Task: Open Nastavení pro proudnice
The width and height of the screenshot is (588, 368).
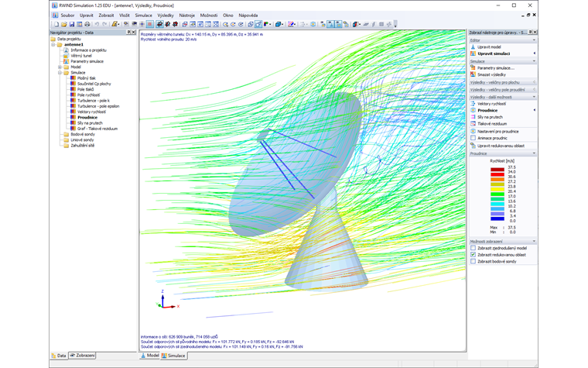Action: pyautogui.click(x=498, y=132)
